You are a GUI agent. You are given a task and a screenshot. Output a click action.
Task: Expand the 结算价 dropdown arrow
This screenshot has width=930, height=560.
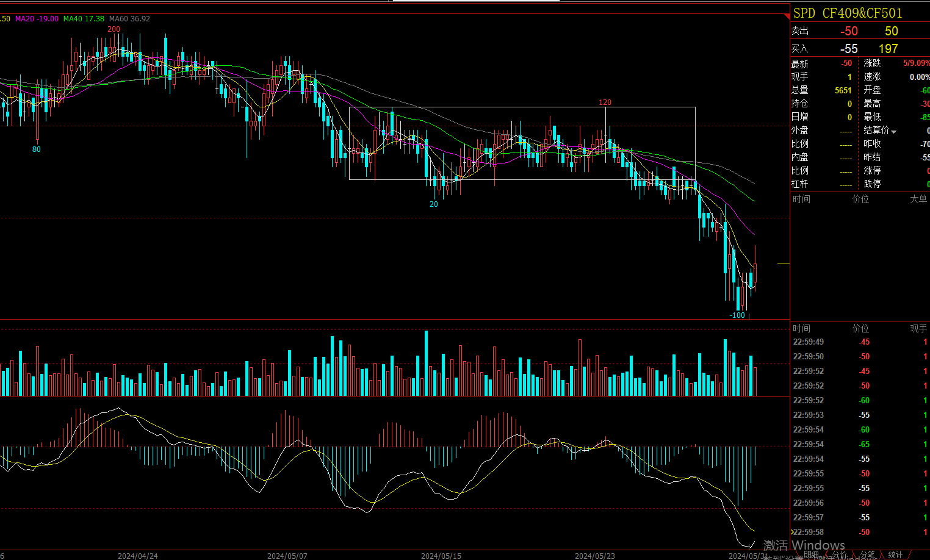coord(894,131)
